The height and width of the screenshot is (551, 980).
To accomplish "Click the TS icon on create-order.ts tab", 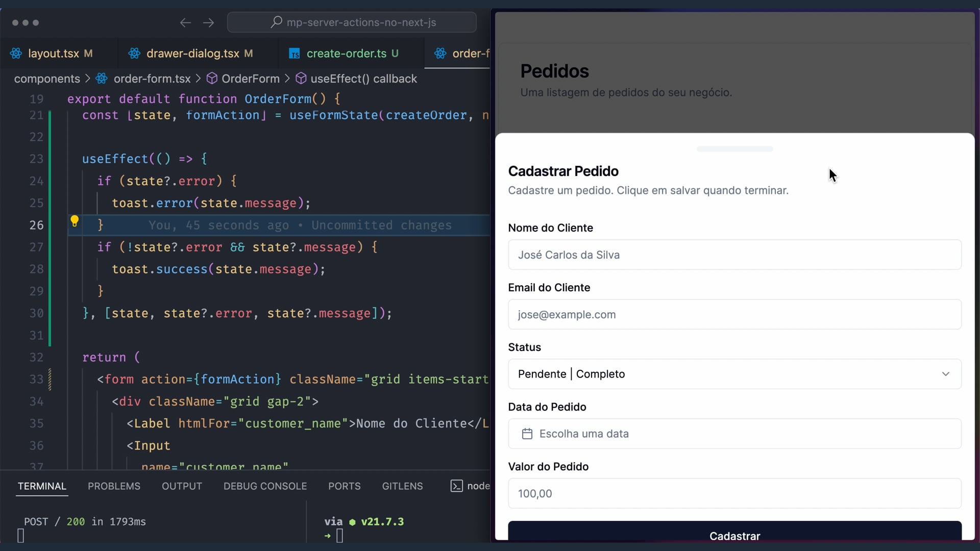I will coord(294,54).
